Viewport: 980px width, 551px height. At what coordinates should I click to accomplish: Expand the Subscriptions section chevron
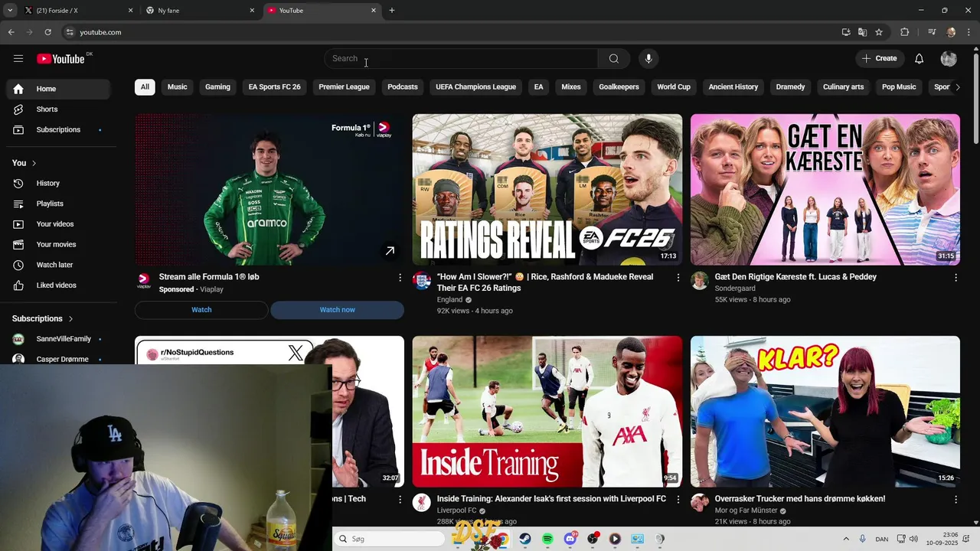point(70,318)
